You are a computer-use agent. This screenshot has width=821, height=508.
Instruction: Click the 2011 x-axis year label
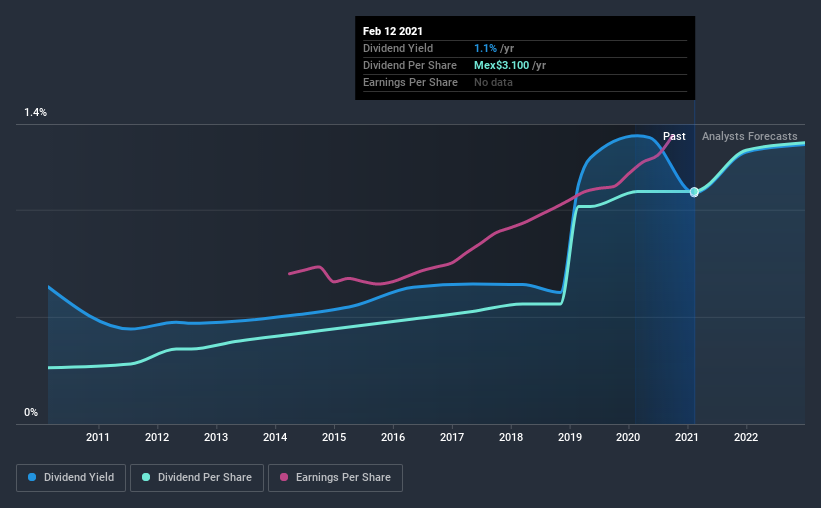[x=98, y=437]
